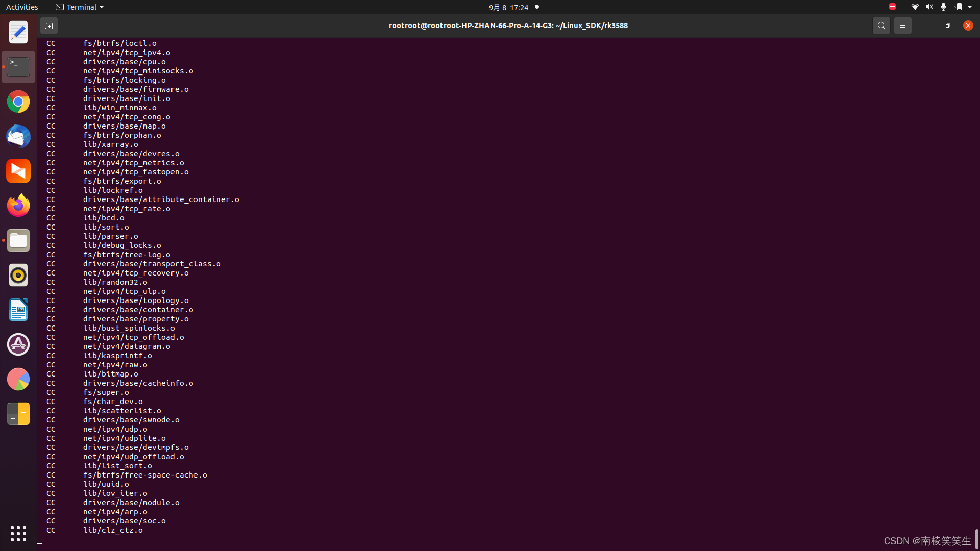The image size is (980, 551).
Task: Click the microphone icon in the top bar
Action: pyautogui.click(x=944, y=7)
